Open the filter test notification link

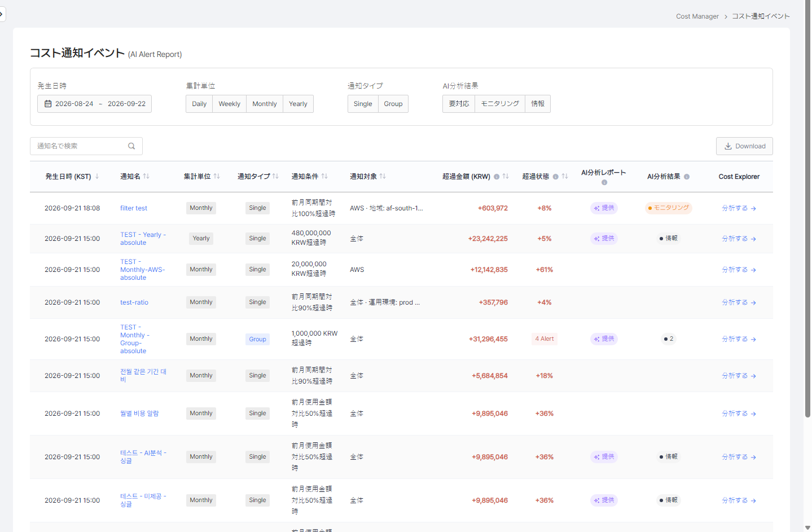click(x=134, y=208)
